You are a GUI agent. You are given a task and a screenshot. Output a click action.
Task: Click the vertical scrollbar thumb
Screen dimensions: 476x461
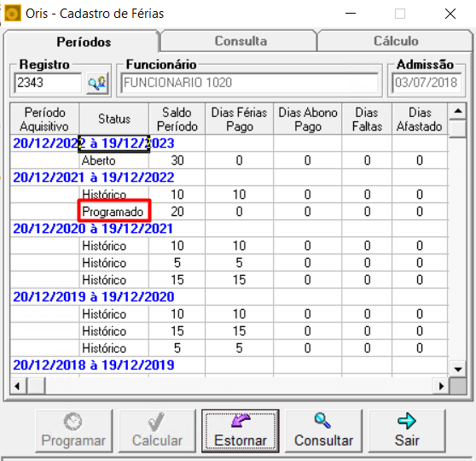pos(458,129)
